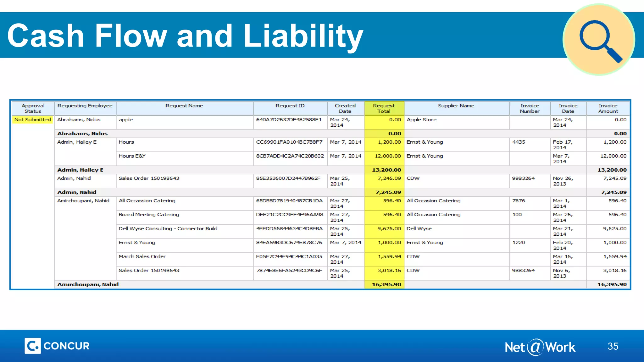Select the Admin, Hailey E subtotal label
The image size is (644, 362).
tap(80, 170)
